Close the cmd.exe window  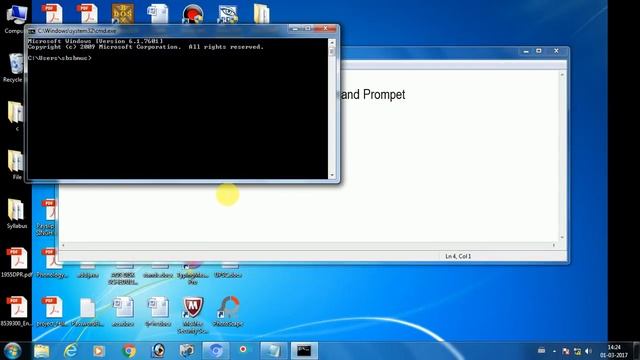[x=325, y=29]
